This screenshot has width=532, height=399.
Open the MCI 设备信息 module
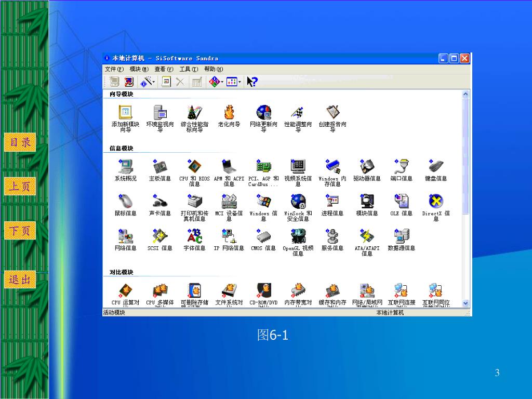click(229, 202)
